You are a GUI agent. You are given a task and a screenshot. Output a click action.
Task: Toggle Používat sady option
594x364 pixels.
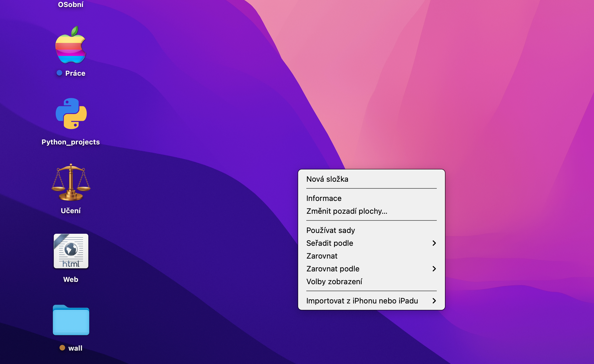(x=330, y=230)
